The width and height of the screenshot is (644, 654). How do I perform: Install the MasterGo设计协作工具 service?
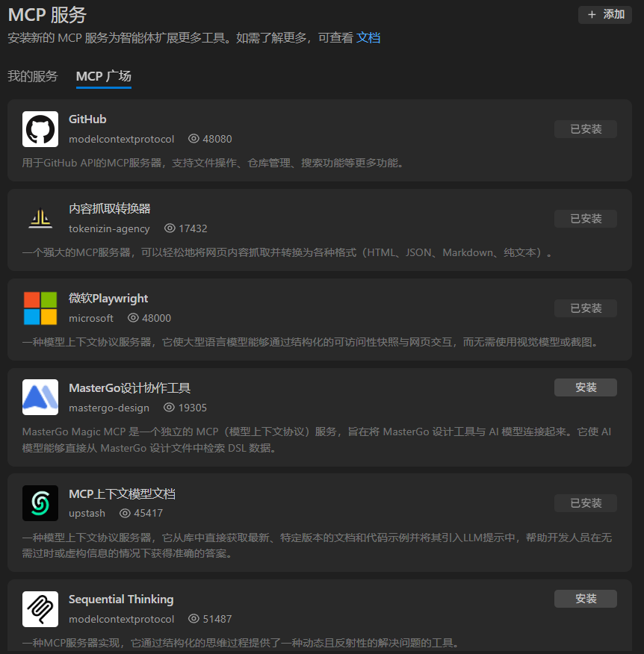(x=586, y=387)
